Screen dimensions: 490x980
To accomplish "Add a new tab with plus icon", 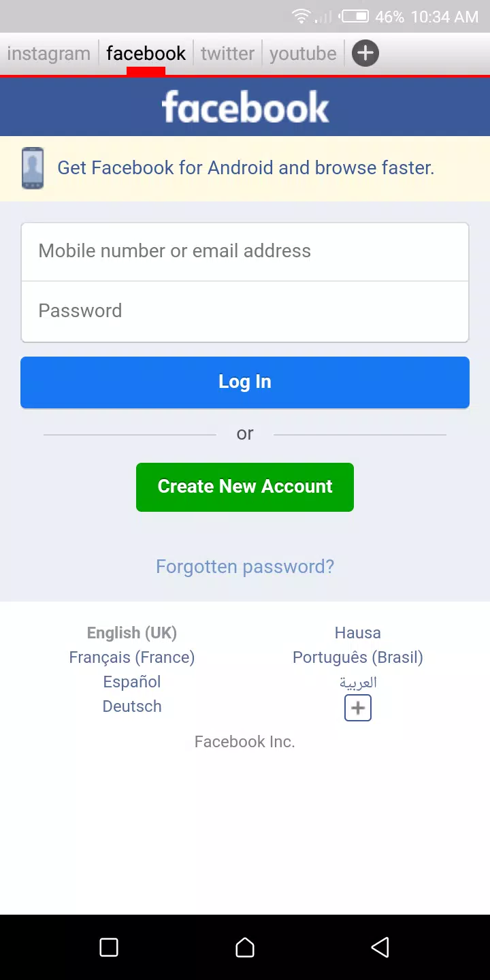I will [x=365, y=53].
